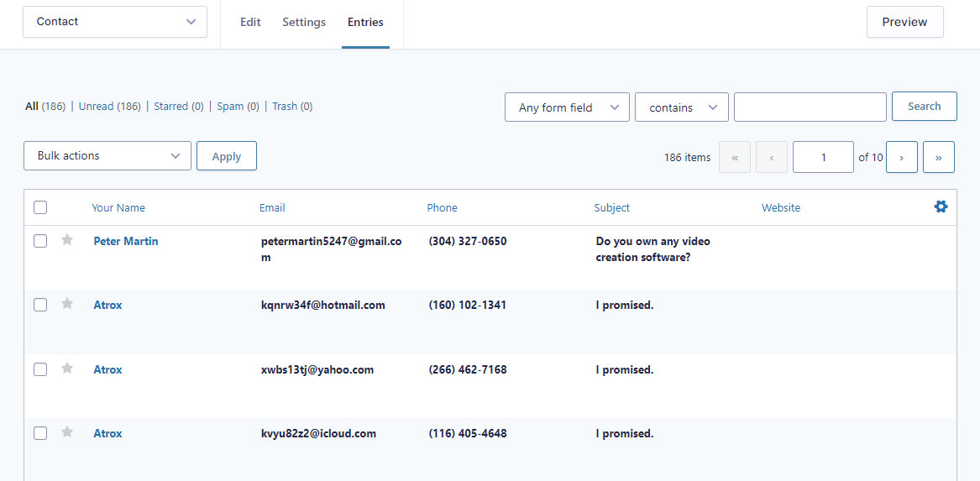
Task: Filter entries by Unread link
Action: (x=96, y=107)
